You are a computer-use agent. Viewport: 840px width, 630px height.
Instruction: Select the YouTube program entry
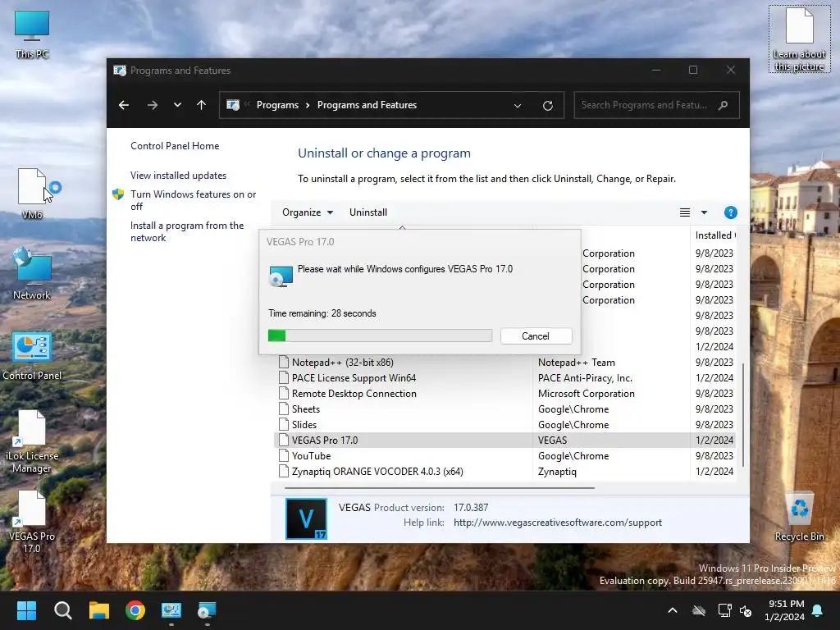click(x=311, y=455)
